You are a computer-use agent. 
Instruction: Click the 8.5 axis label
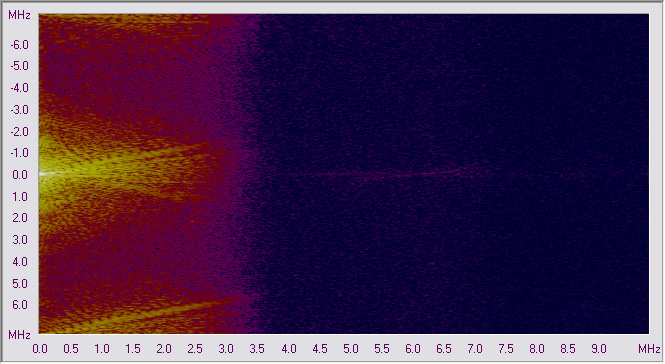pyautogui.click(x=568, y=349)
